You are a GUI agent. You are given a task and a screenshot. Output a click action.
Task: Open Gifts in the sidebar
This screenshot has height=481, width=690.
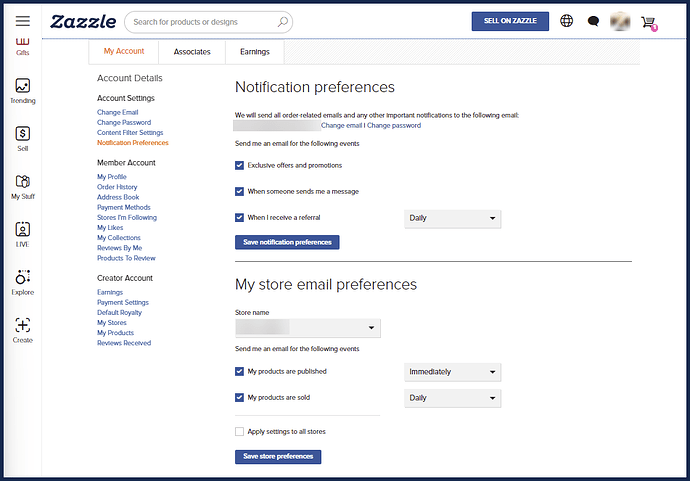[22, 47]
